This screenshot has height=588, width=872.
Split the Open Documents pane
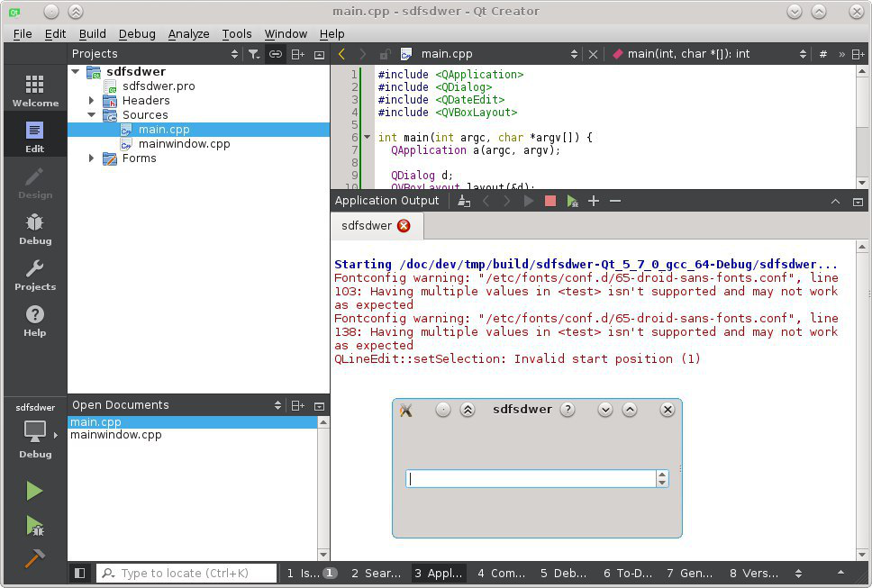tap(297, 406)
